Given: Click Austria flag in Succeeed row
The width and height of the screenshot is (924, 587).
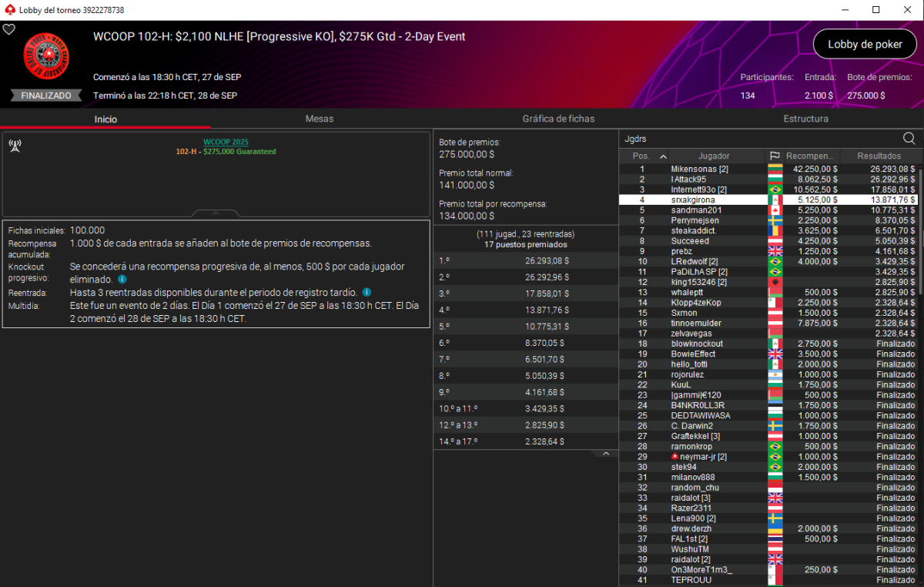Looking at the screenshot, I should [775, 241].
